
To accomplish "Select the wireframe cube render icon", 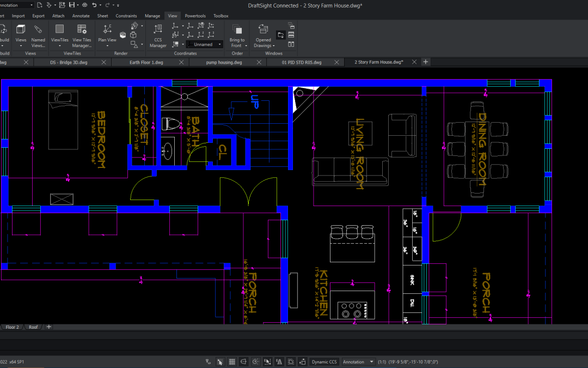I will point(133,35).
